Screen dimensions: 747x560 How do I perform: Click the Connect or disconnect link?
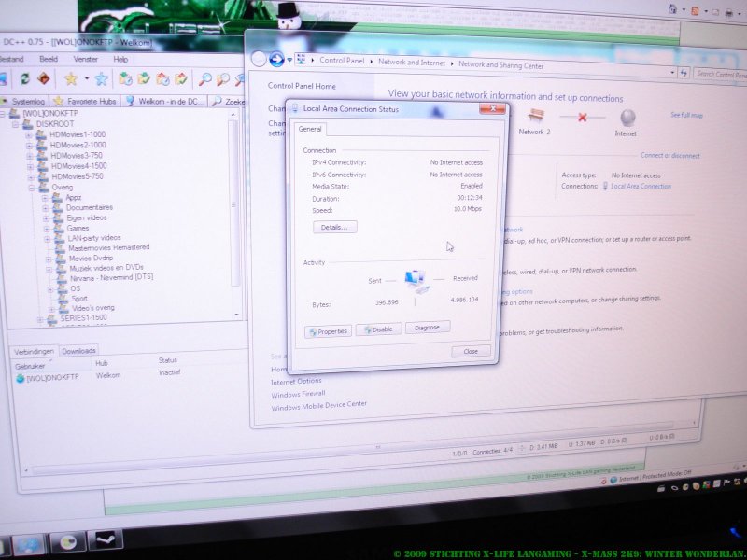(x=669, y=155)
